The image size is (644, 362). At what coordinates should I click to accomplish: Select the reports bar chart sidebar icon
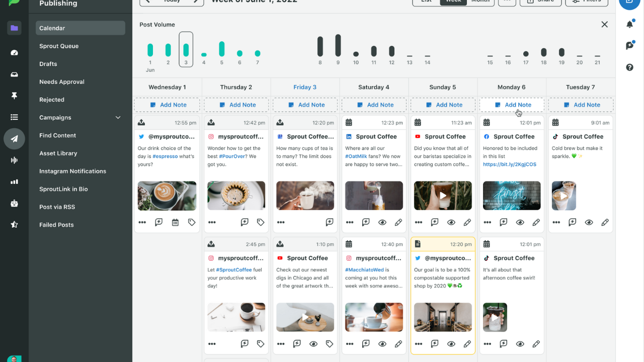[x=14, y=182]
